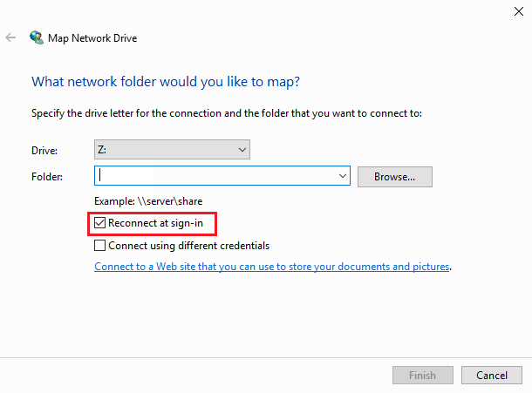Go back using the arrow icon
Viewport: 532px width, 393px height.
coord(10,37)
